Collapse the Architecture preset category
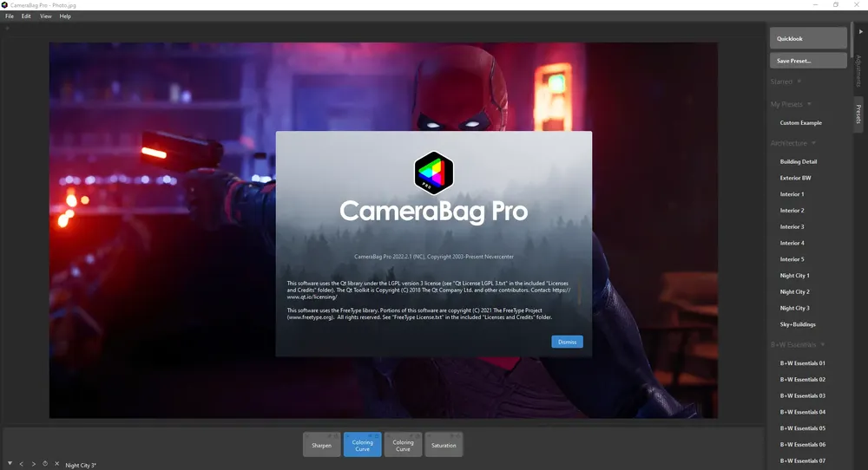Viewport: 868px width, 470px height. pyautogui.click(x=793, y=143)
